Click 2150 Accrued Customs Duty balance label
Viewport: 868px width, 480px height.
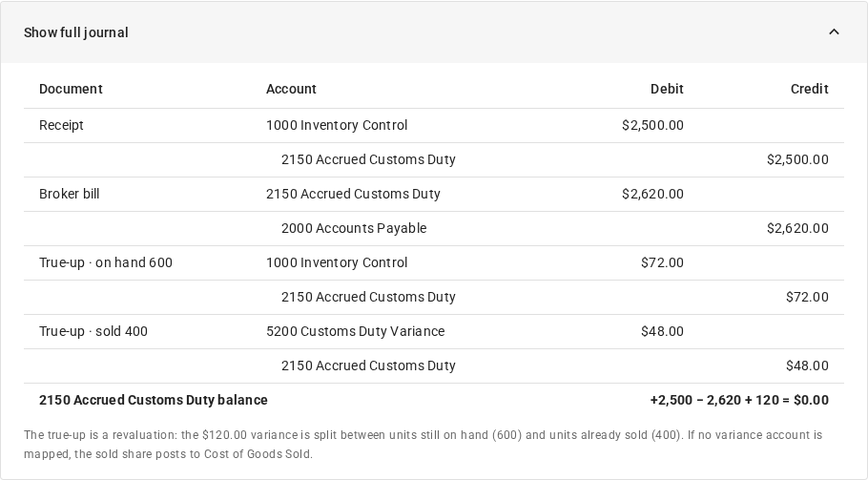[154, 400]
